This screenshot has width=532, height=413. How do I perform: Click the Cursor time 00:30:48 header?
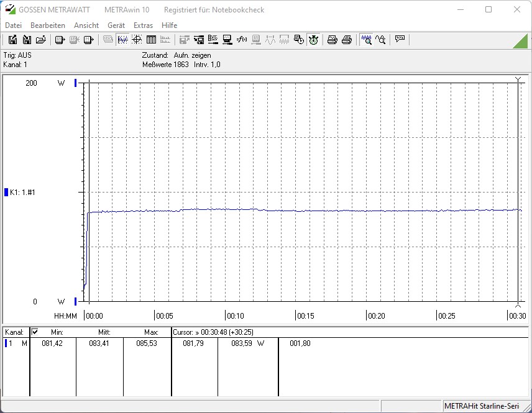[x=213, y=332]
